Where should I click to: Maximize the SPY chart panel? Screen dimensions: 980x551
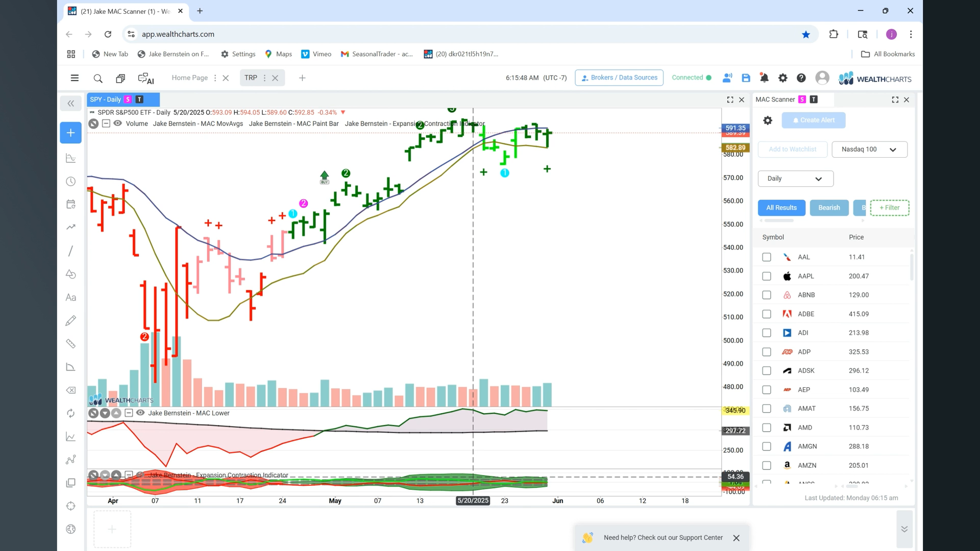click(x=730, y=100)
